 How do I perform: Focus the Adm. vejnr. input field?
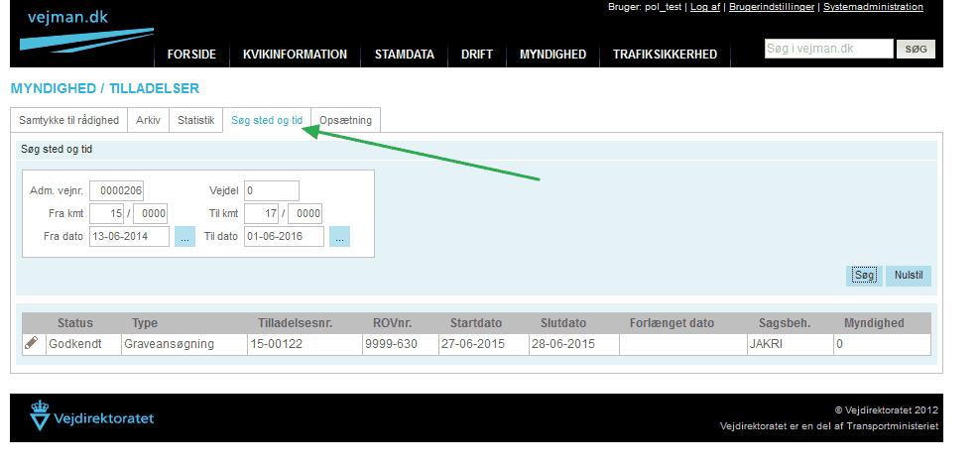[116, 190]
